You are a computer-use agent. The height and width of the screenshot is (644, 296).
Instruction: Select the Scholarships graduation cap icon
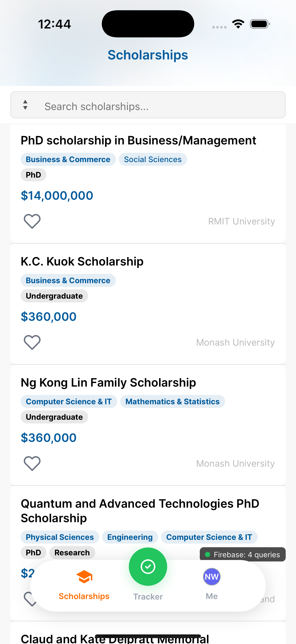(x=84, y=577)
